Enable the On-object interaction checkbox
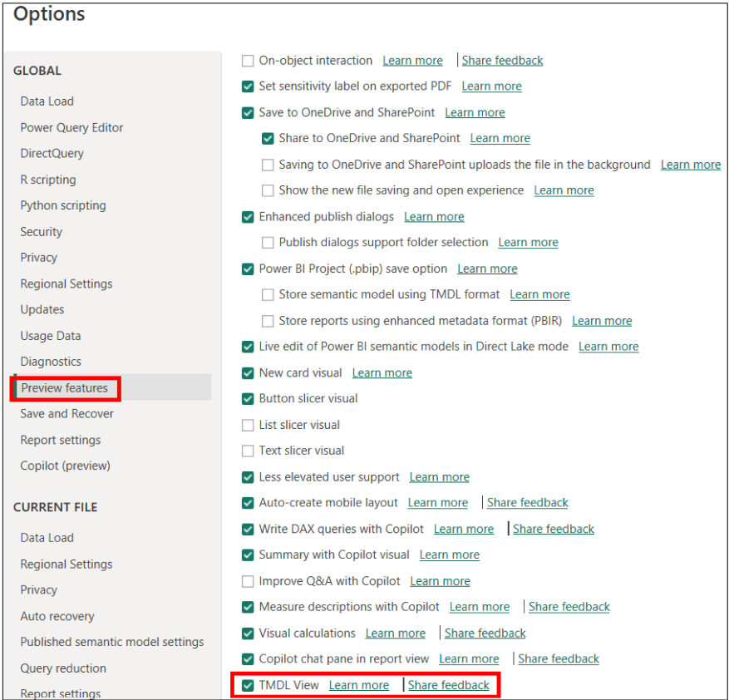729x700 pixels. tap(248, 61)
